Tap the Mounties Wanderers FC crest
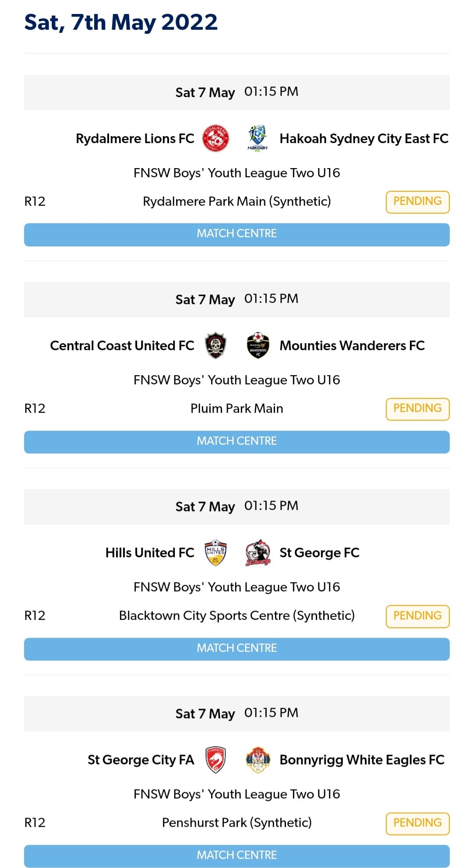 pos(258,346)
